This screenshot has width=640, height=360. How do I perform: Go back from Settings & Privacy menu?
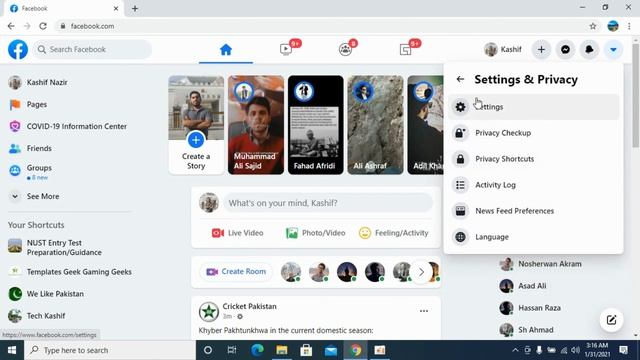460,79
